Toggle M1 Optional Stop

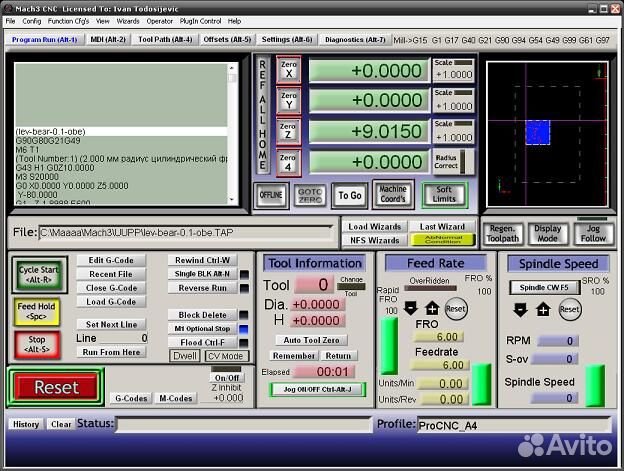tap(202, 328)
